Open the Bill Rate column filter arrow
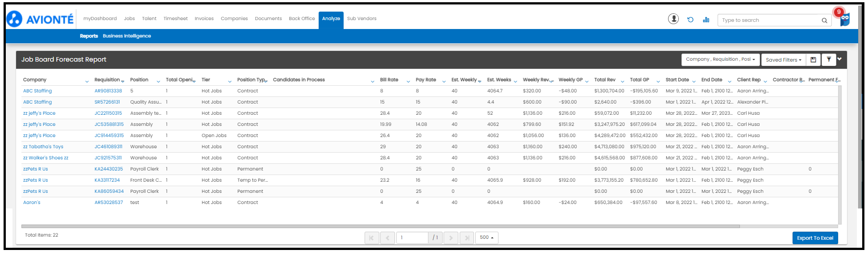The image size is (868, 254). coord(408,81)
